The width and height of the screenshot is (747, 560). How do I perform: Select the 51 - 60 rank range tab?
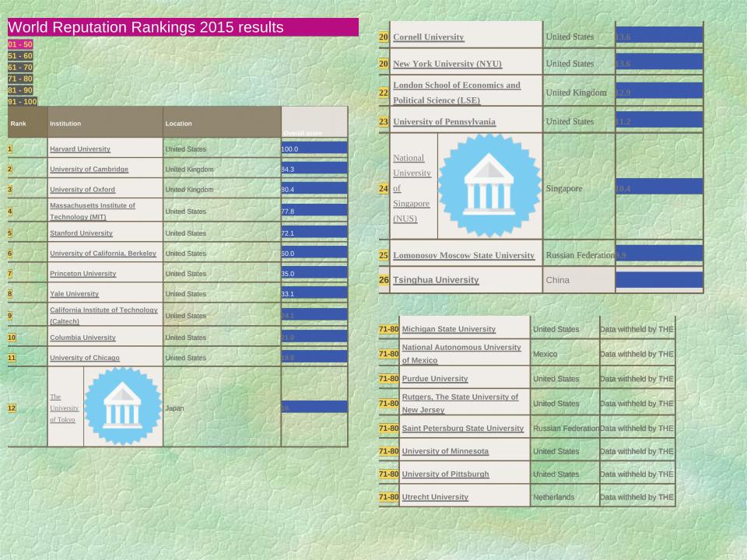pos(20,56)
